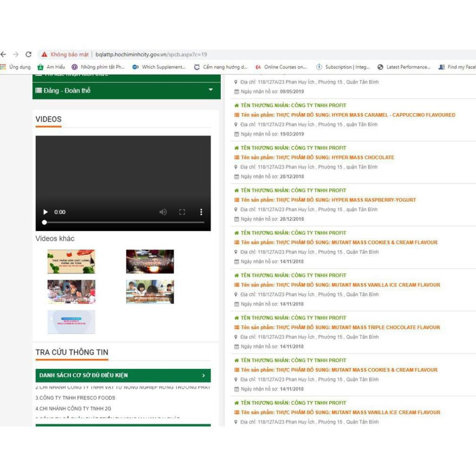Click the browser forward arrow
This screenshot has height=476, width=476.
point(16,54)
